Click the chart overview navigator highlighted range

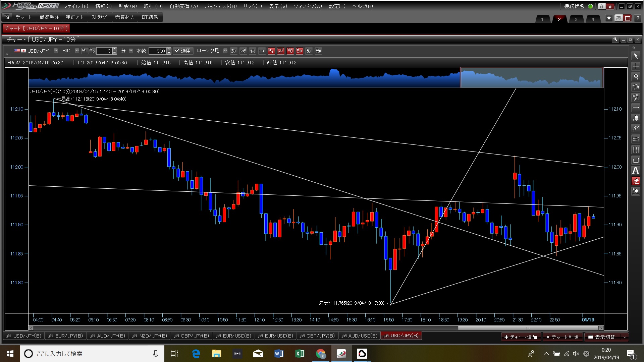pos(532,78)
